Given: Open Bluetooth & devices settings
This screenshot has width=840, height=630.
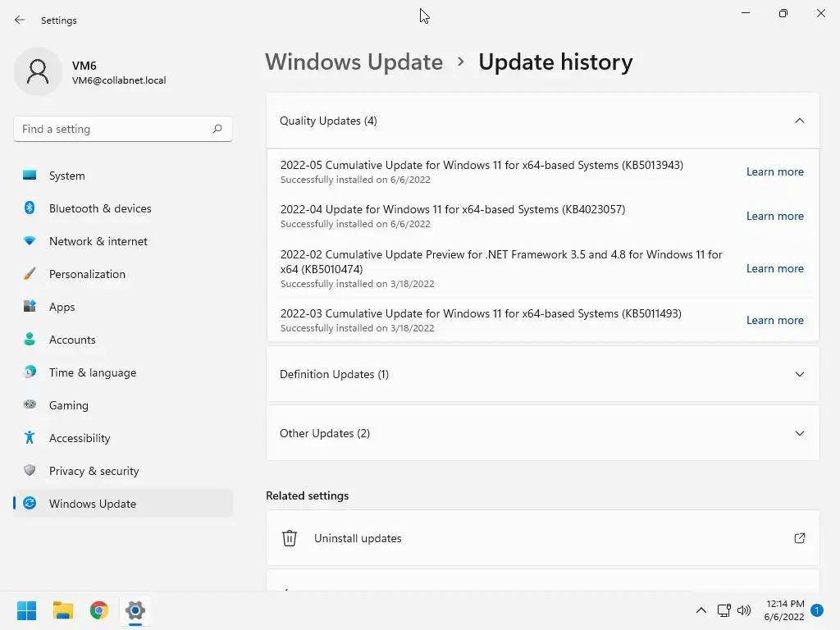Looking at the screenshot, I should 123,208.
